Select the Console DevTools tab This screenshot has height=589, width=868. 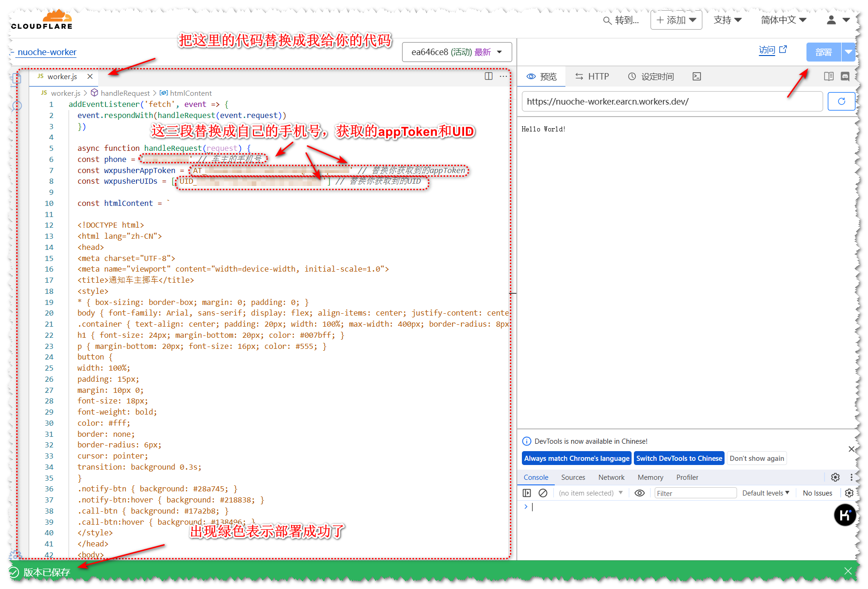pyautogui.click(x=536, y=477)
